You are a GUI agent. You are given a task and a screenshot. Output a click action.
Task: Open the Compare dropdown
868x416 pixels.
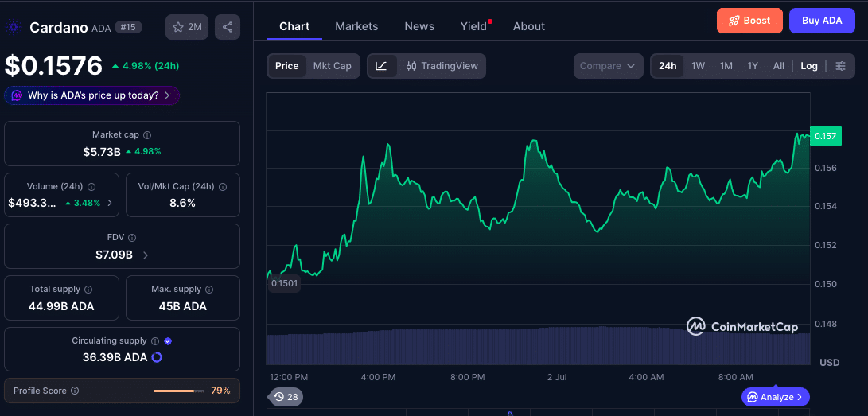click(608, 66)
